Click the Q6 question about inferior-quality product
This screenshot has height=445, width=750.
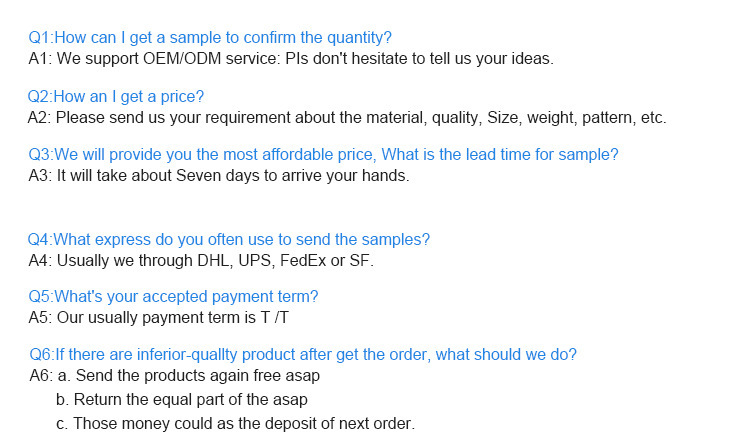tap(302, 354)
